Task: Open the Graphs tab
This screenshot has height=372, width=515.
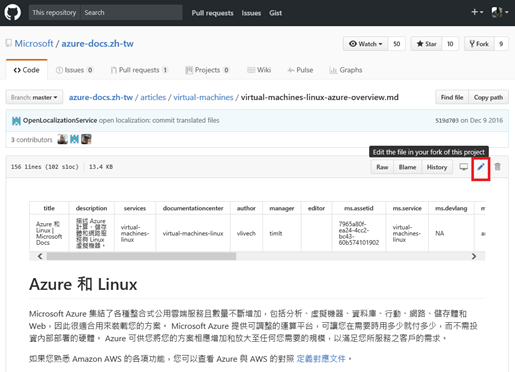Action: click(346, 70)
